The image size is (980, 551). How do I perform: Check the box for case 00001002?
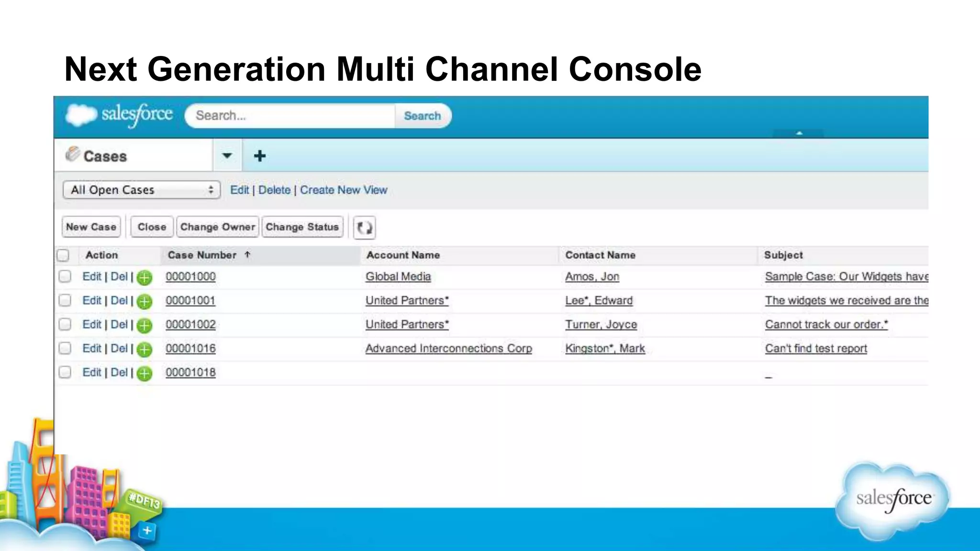click(x=65, y=324)
